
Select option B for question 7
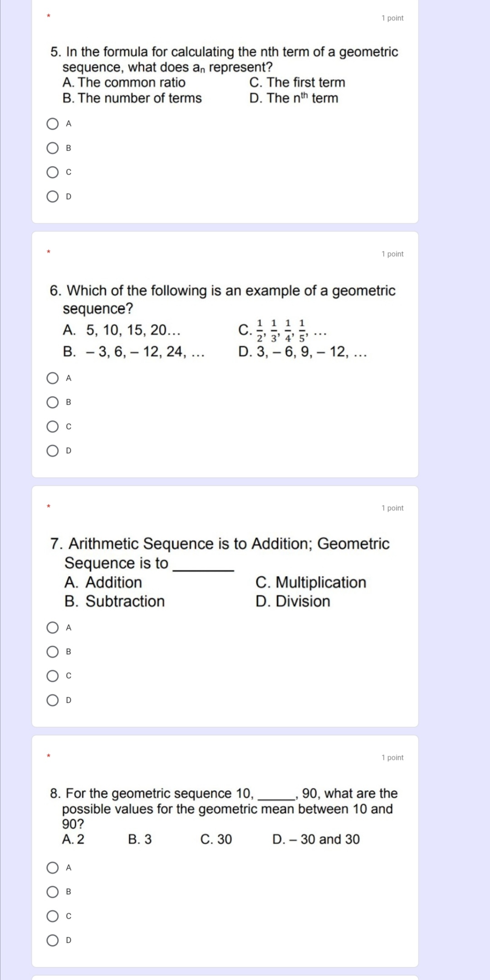pos(52,652)
